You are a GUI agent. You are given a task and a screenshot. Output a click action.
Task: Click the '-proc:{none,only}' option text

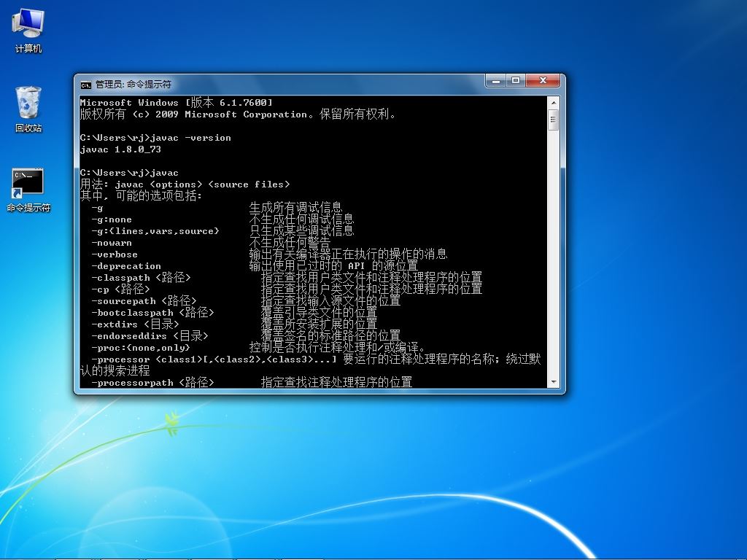tap(141, 348)
